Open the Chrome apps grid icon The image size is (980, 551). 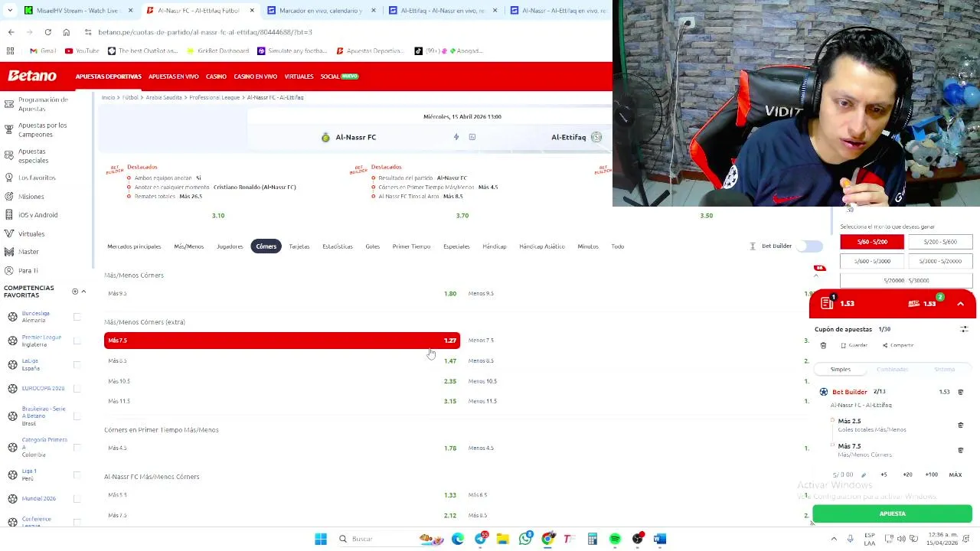[x=10, y=51]
